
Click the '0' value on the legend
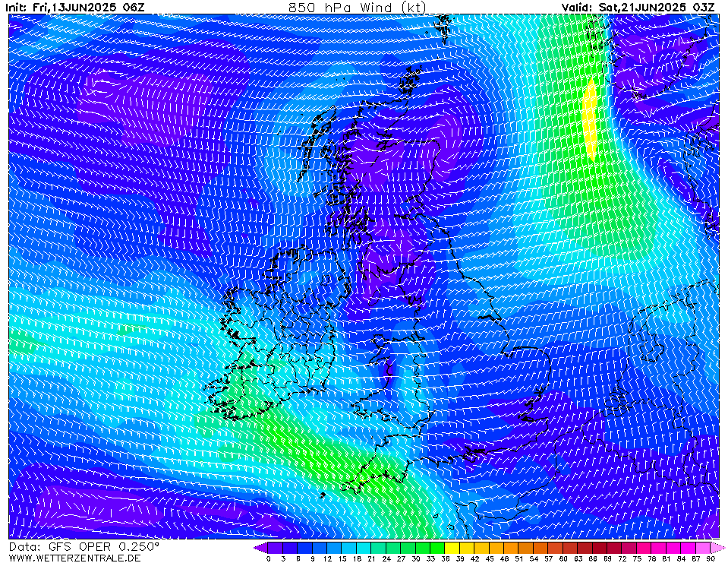click(x=269, y=558)
